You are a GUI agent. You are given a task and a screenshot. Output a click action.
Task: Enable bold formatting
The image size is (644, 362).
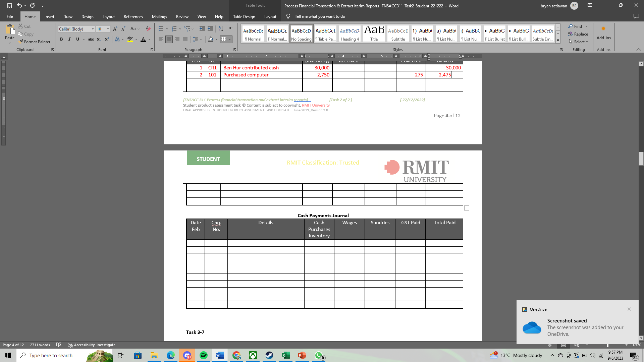click(61, 39)
